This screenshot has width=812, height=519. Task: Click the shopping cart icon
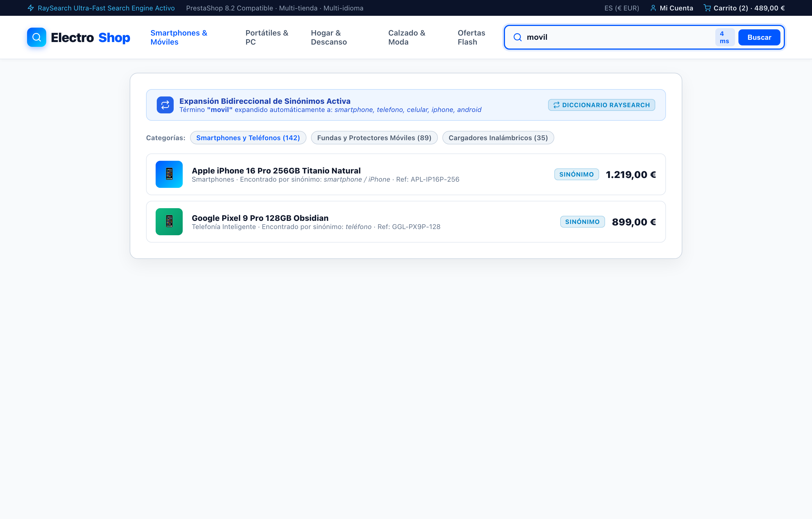[707, 8]
